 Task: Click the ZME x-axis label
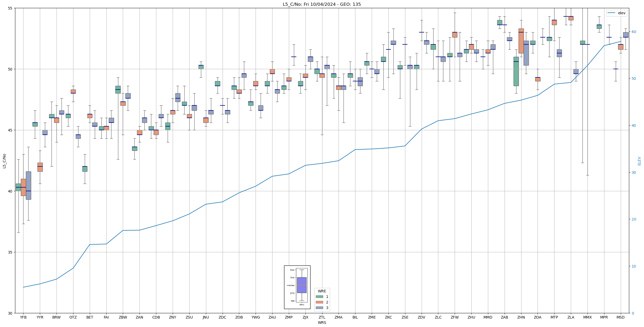pos(372,317)
